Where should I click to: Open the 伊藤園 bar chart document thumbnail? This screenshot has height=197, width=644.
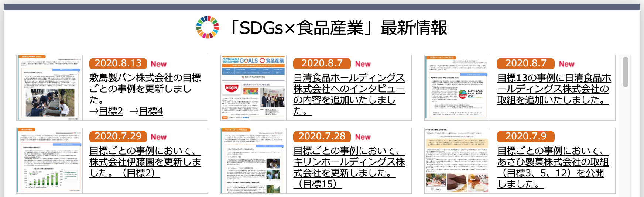[49, 161]
